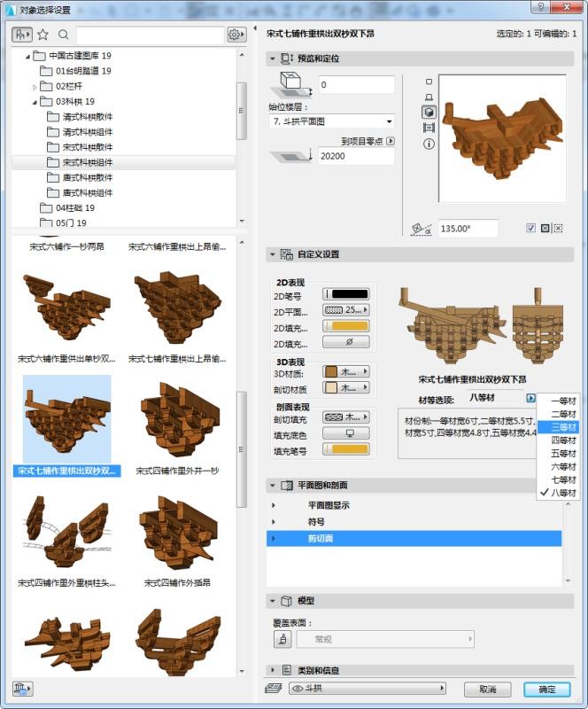This screenshot has height=709, width=588.
Task: Expand the 类别和信息 section
Action: tap(273, 671)
